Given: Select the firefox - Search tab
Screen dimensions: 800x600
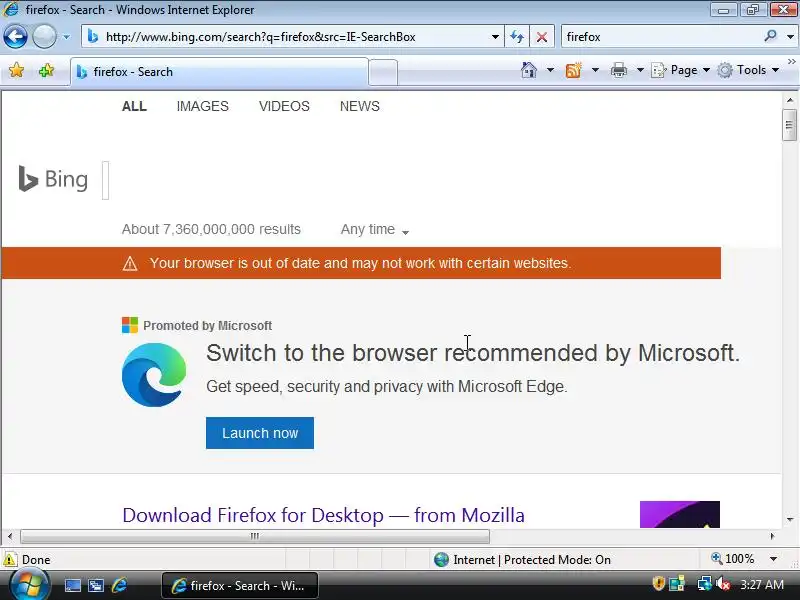Looking at the screenshot, I should click(x=219, y=72).
